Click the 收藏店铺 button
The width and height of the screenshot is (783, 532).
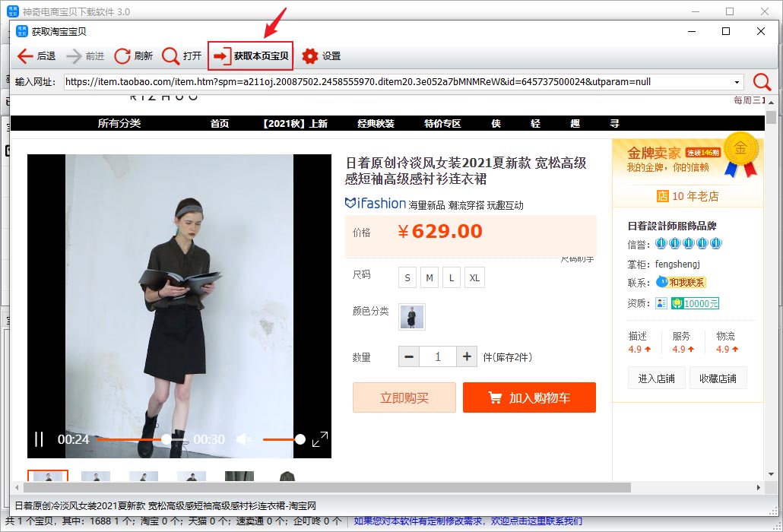[x=718, y=378]
